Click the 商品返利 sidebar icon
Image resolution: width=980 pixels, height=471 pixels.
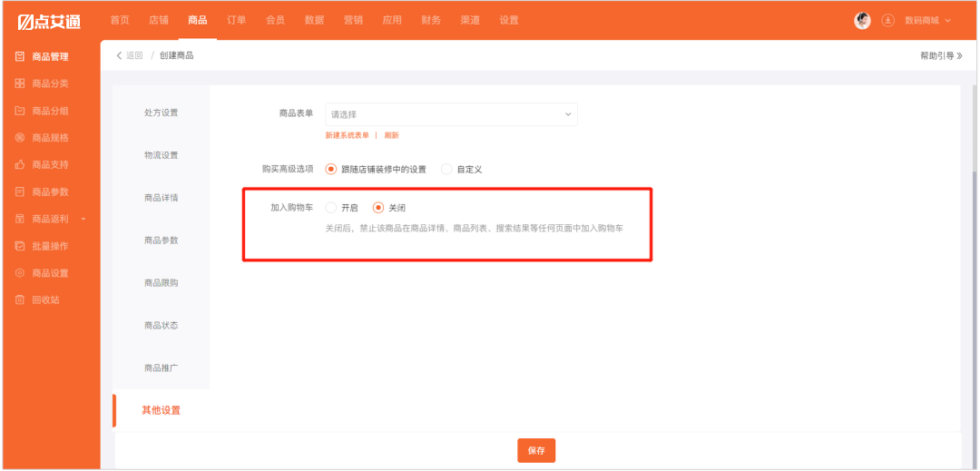click(19, 220)
